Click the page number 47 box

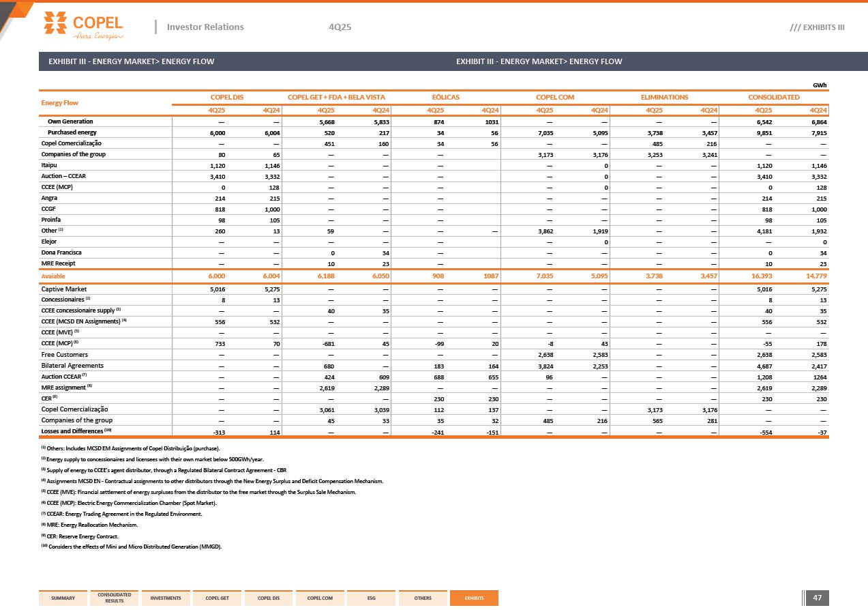click(x=817, y=598)
